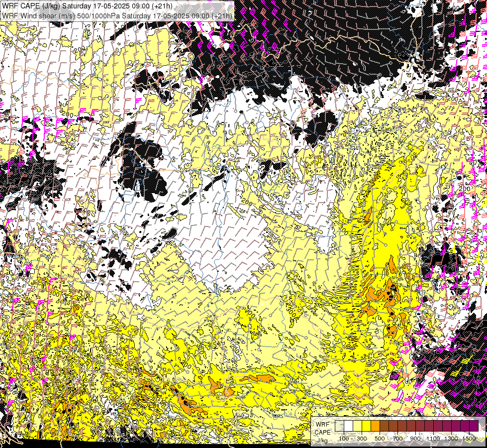Click the CAPE label in the legend
The image size is (487, 448).
point(323,433)
